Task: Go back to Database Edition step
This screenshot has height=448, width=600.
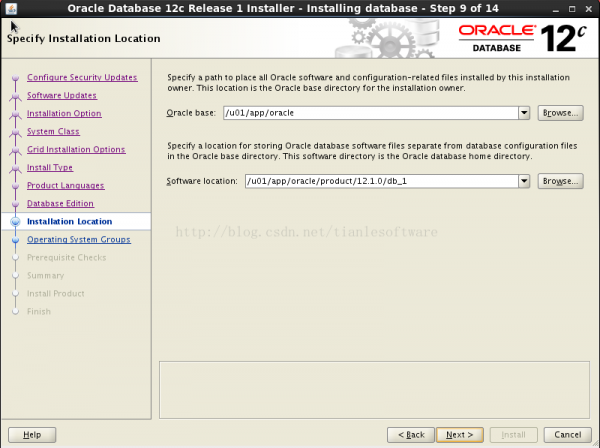Action: (x=60, y=203)
